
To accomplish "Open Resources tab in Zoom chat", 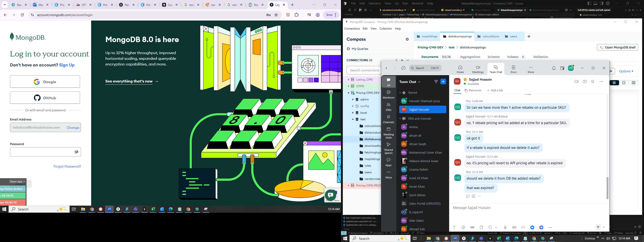I will [473, 90].
